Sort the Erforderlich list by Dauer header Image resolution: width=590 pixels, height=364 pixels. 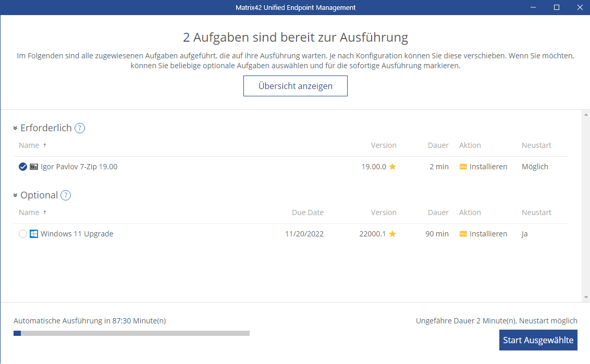438,145
